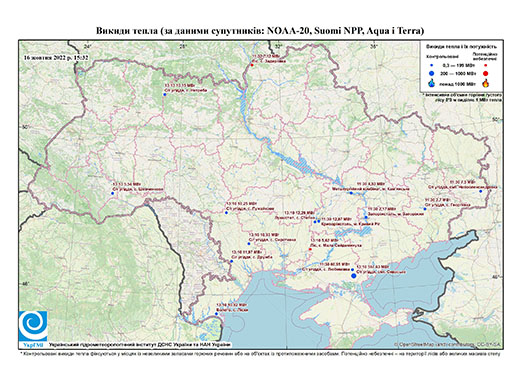Select the large blue circle legend symbol
This screenshot has height=368, width=520.
[432, 73]
